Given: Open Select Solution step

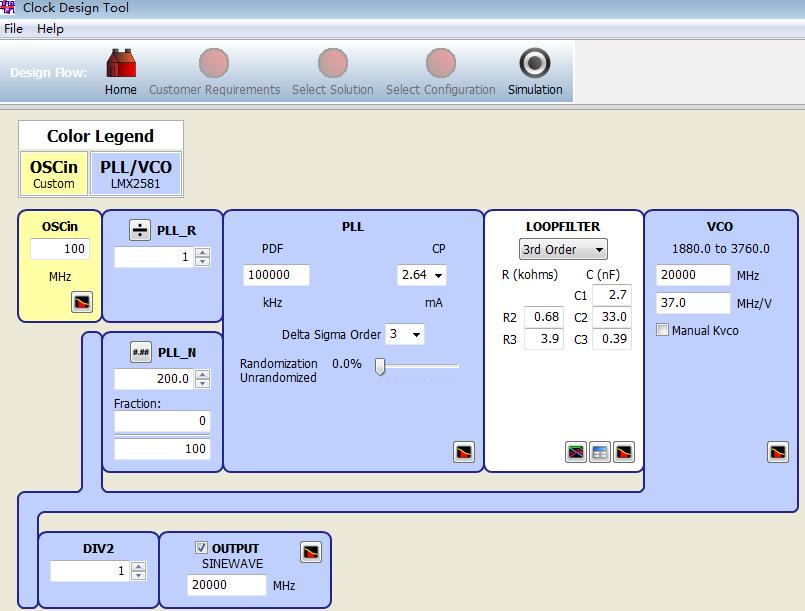Looking at the screenshot, I should 333,72.
